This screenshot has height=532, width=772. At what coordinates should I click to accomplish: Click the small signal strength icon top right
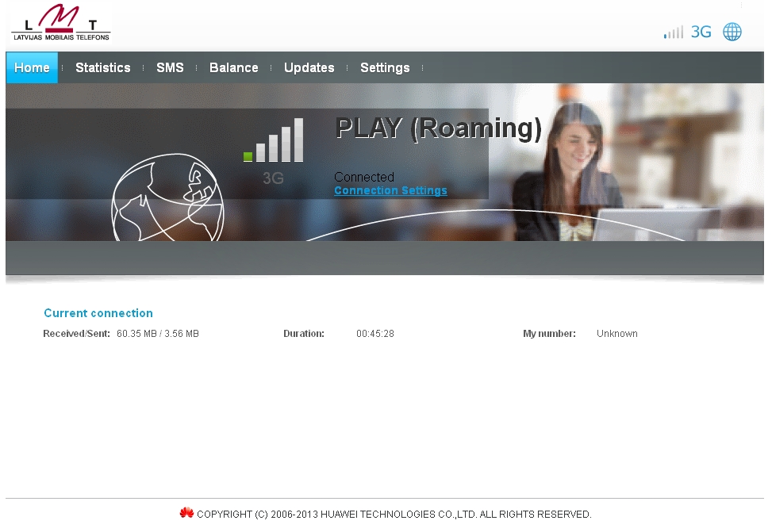click(x=673, y=33)
